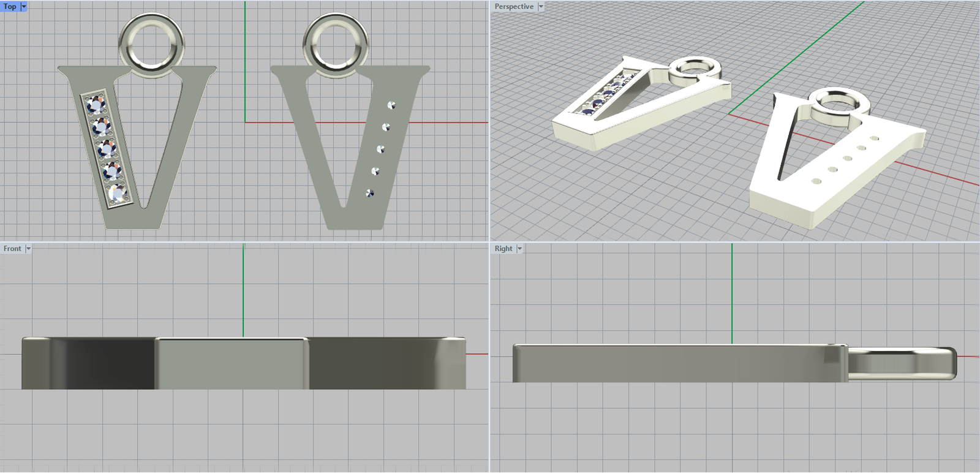The image size is (980, 473).
Task: Select the bottom gemstone in the V channel
Action: [116, 193]
